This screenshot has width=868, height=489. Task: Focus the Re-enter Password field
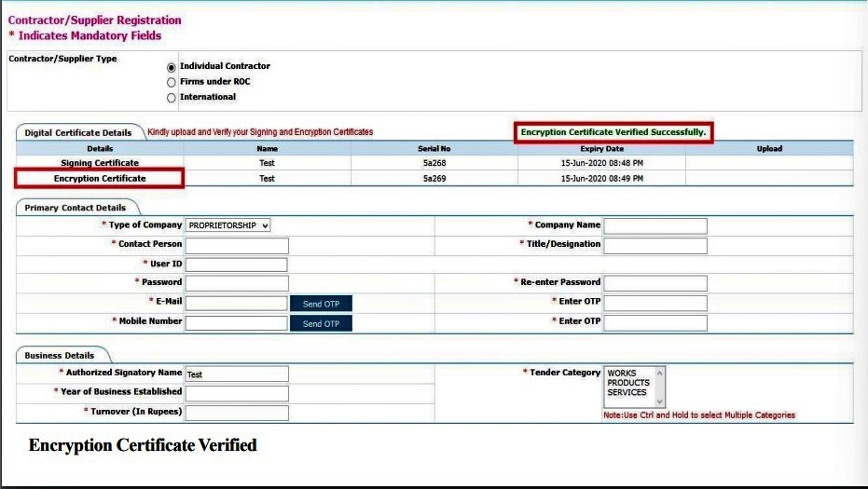pyautogui.click(x=655, y=283)
